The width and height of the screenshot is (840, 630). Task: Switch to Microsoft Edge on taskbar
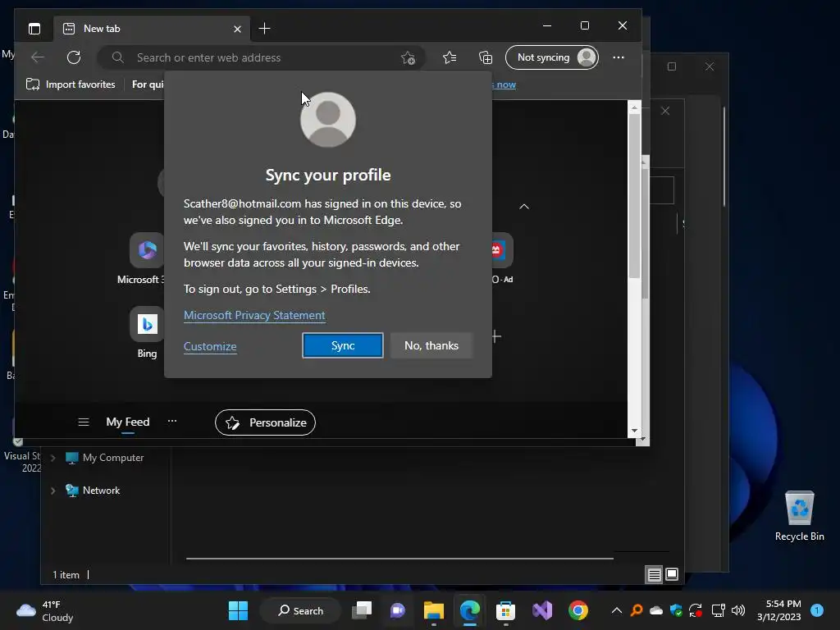coord(470,610)
